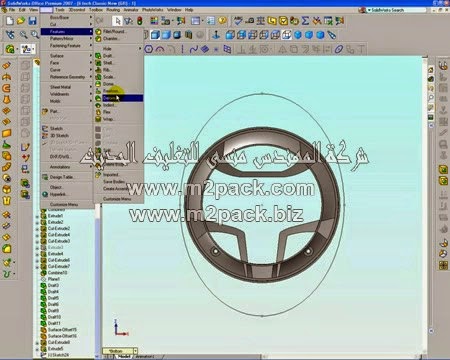Click the spell check ABC icon
Image resolution: width=450 pixels, height=360 pixels.
[238, 21]
